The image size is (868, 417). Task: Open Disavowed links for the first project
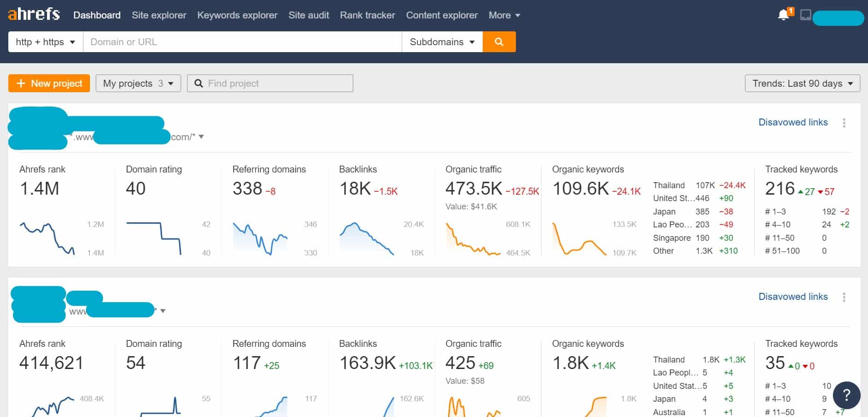(793, 122)
